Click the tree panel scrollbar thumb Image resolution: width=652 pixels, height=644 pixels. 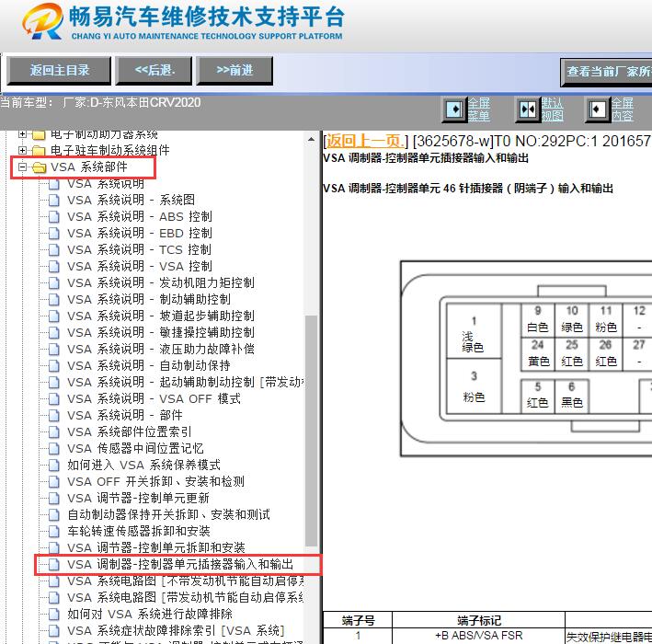coord(311,431)
